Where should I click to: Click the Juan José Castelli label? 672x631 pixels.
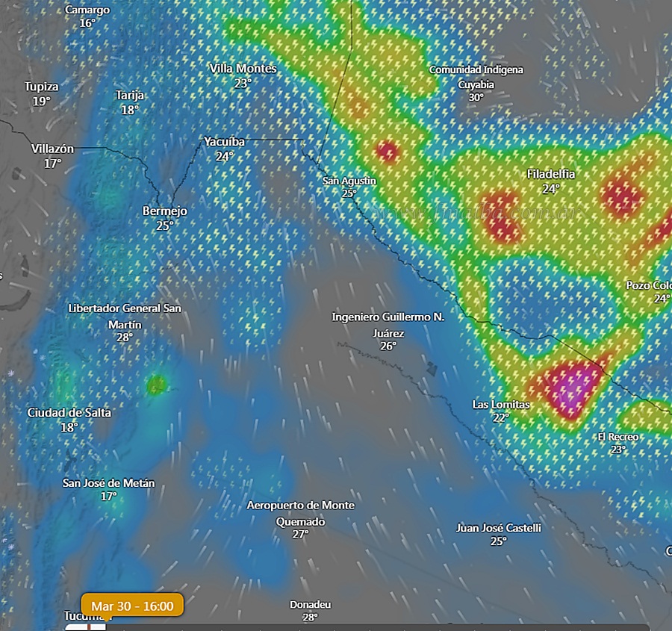pos(499,528)
